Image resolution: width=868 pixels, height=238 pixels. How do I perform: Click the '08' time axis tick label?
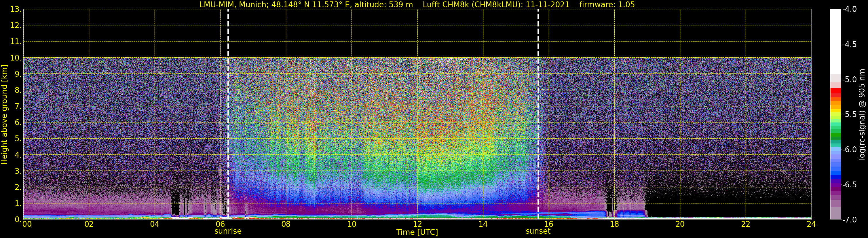tap(286, 224)
